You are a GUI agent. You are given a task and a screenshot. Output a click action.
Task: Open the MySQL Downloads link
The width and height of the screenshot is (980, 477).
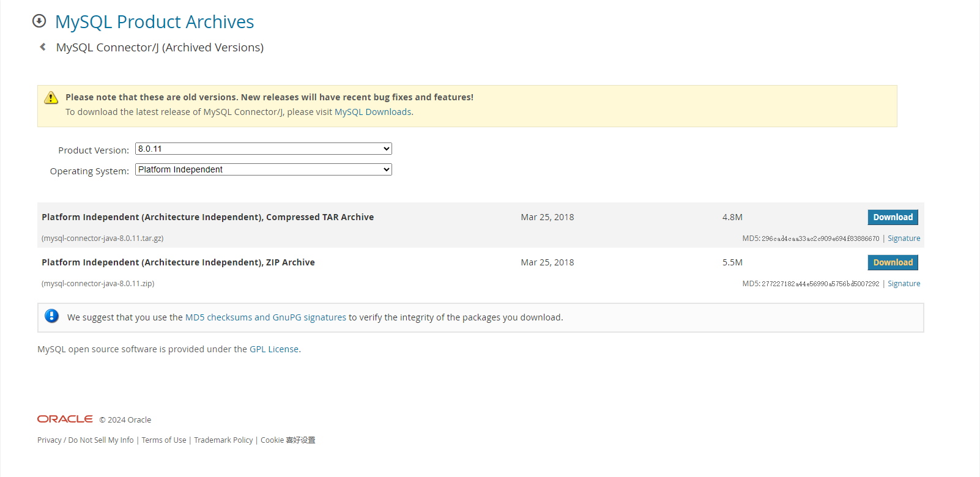pyautogui.click(x=373, y=112)
